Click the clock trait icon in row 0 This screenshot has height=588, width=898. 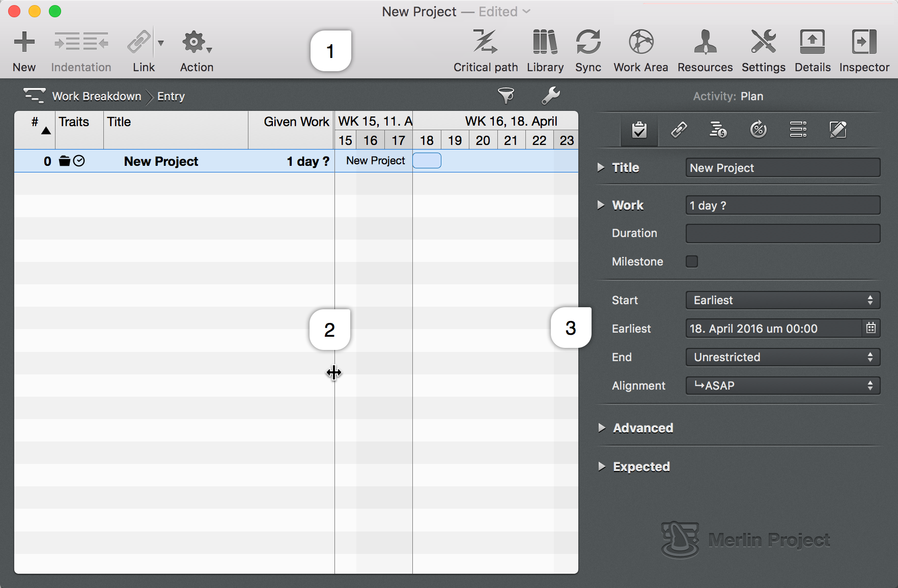(x=79, y=161)
